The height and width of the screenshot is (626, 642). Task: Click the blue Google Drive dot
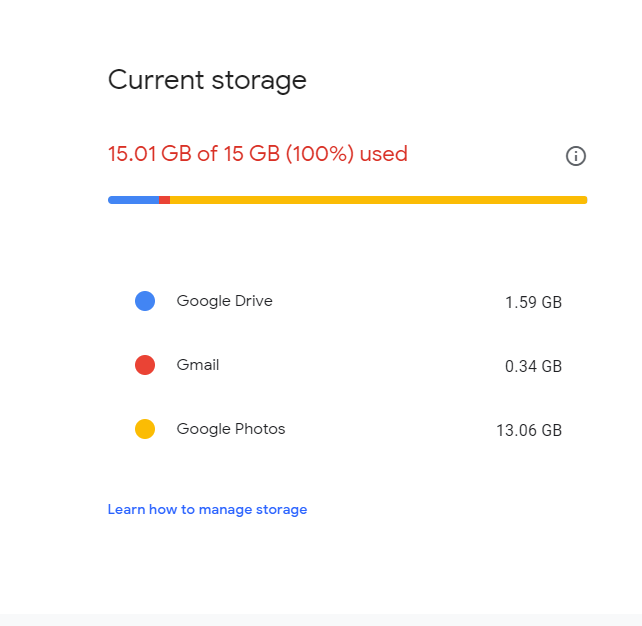pos(145,301)
